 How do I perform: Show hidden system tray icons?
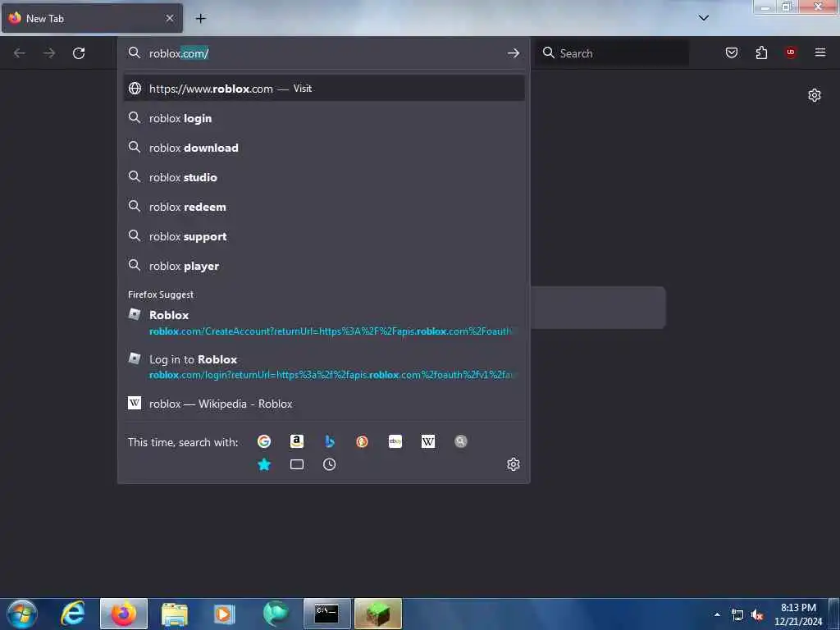pyautogui.click(x=717, y=614)
